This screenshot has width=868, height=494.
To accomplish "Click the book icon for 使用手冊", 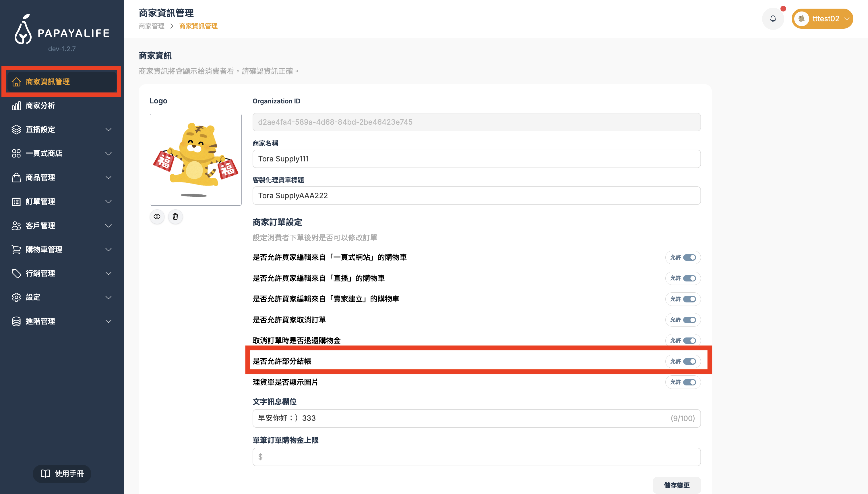I will pos(45,473).
